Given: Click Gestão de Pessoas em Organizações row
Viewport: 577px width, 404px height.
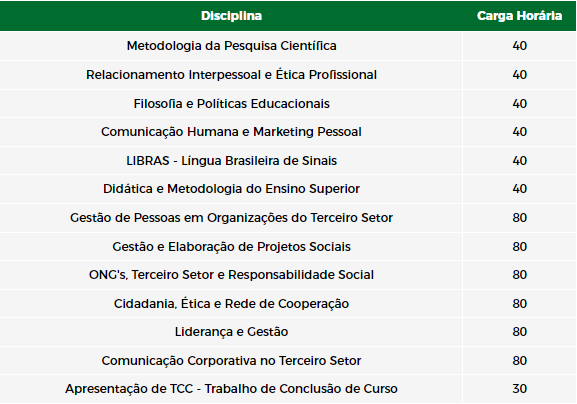Looking at the screenshot, I should [288, 218].
